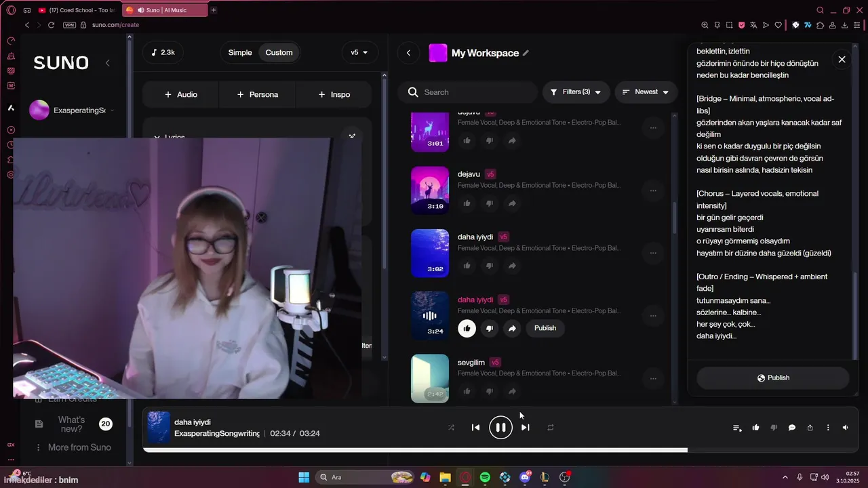Screen dimensions: 868x488
Task: Switch to Custom mode
Action: click(279, 52)
